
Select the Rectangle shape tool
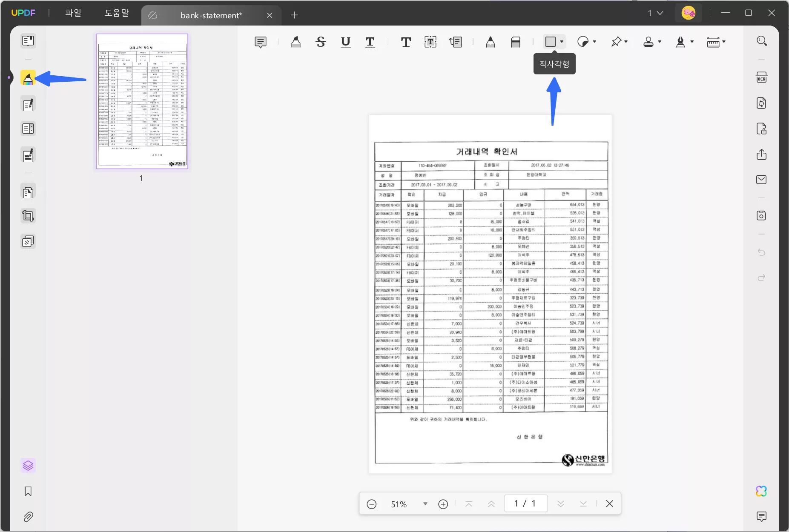(x=551, y=42)
